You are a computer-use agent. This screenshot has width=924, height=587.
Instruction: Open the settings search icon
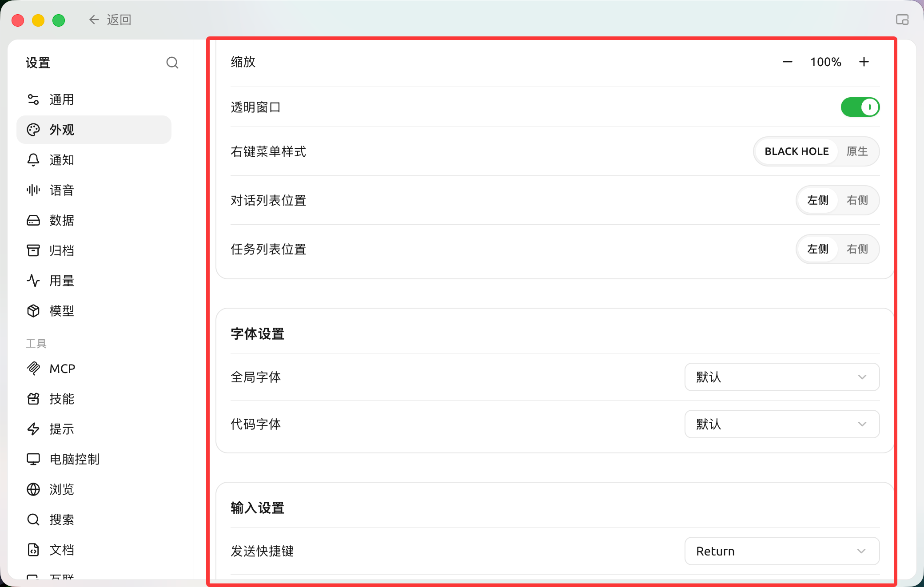pos(172,63)
